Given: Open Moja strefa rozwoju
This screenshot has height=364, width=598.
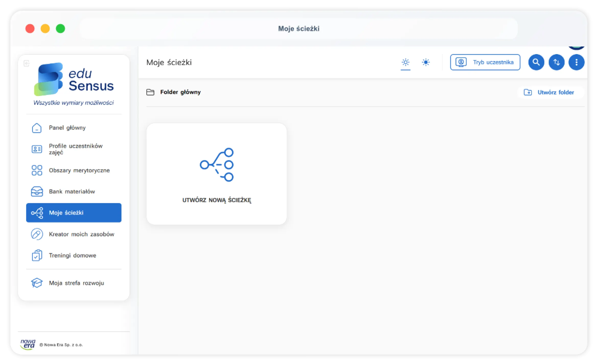Looking at the screenshot, I should [x=74, y=283].
